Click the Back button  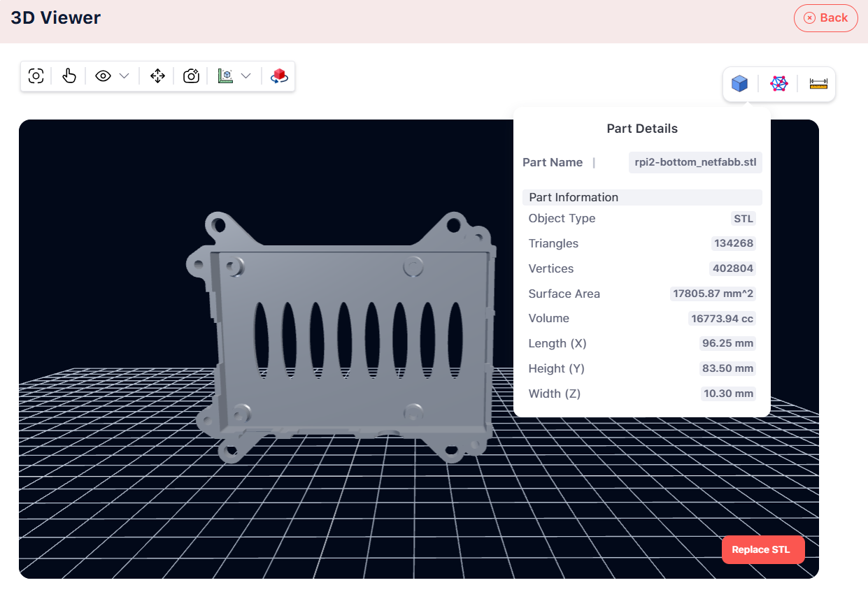click(825, 18)
